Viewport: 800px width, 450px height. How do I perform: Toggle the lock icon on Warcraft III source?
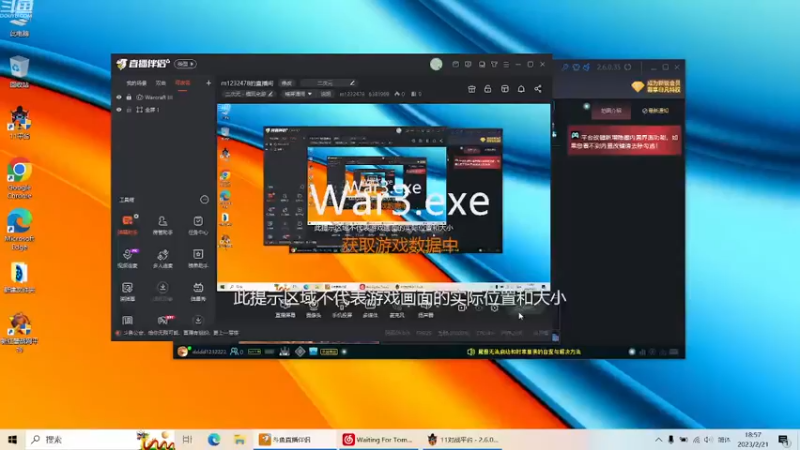129,97
